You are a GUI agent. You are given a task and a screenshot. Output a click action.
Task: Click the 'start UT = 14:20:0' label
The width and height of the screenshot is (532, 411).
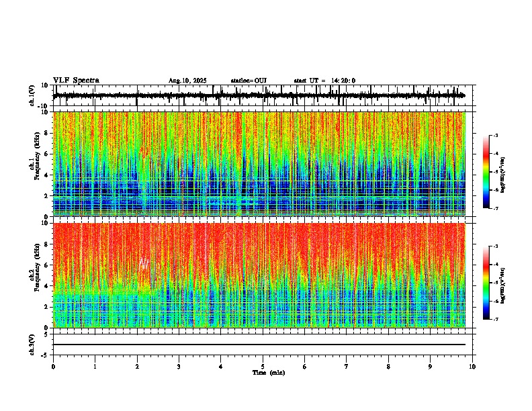point(324,81)
